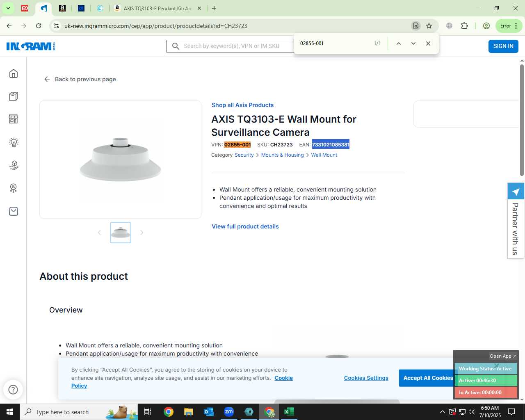Click Accept All Cookies button
Viewport: 525px width, 420px height.
pyautogui.click(x=428, y=378)
